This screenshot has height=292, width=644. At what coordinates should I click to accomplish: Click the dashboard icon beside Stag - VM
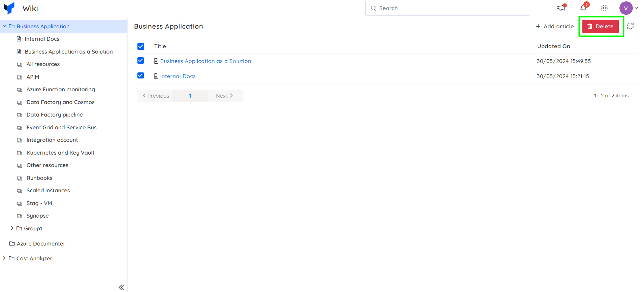20,203
